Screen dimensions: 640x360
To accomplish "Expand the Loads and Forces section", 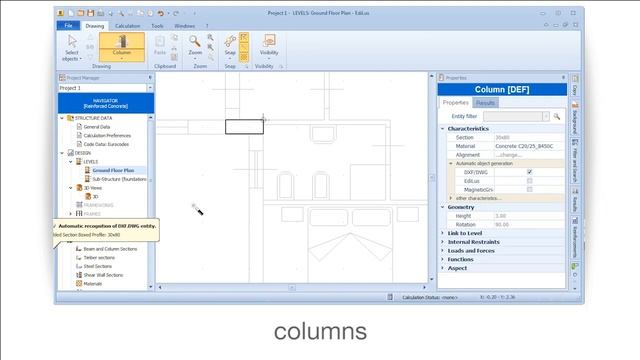I will point(442,251).
